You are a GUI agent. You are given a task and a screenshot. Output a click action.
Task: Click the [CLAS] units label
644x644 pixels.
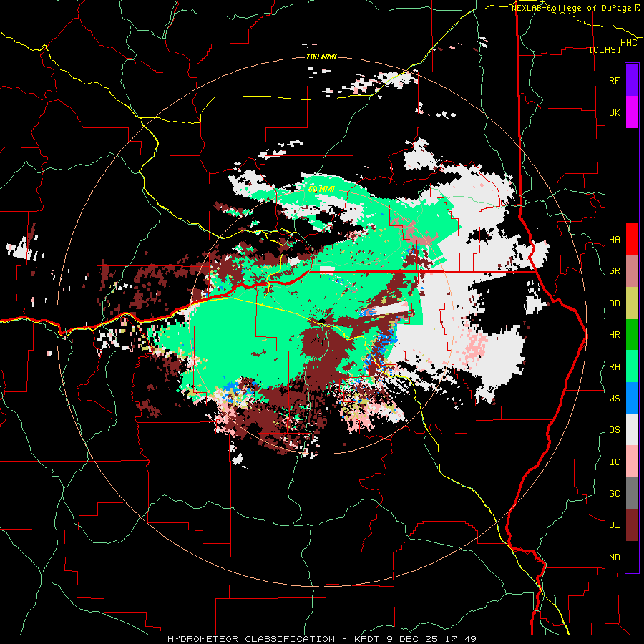coord(605,49)
